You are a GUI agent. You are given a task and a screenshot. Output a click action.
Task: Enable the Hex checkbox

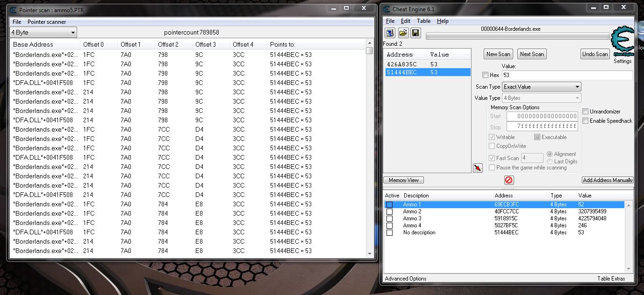(485, 75)
